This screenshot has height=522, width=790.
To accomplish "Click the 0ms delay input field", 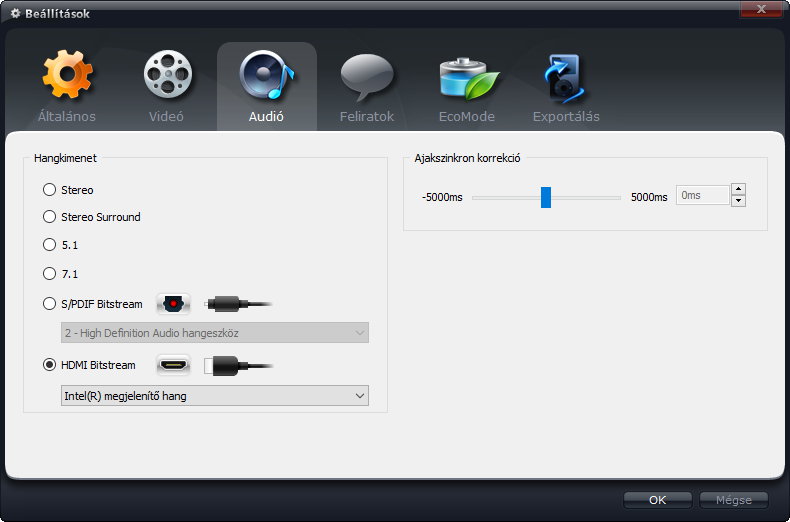I will click(x=702, y=195).
